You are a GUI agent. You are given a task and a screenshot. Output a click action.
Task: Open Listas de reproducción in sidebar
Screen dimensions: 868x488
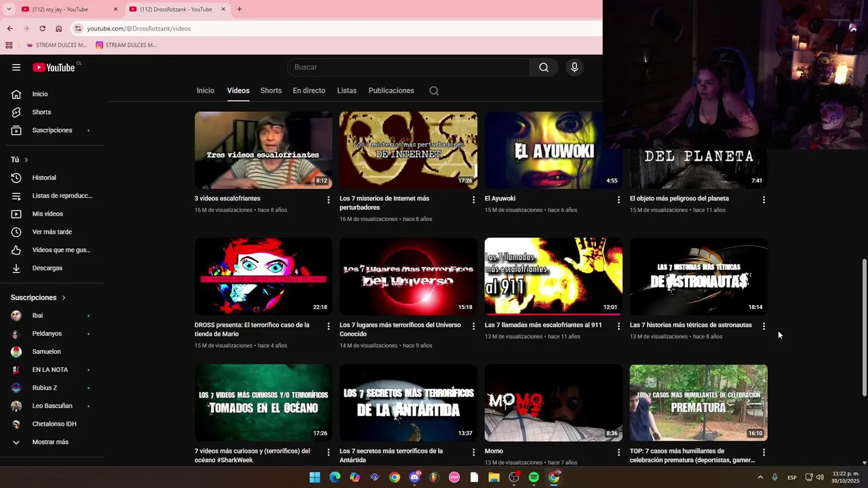54,196
